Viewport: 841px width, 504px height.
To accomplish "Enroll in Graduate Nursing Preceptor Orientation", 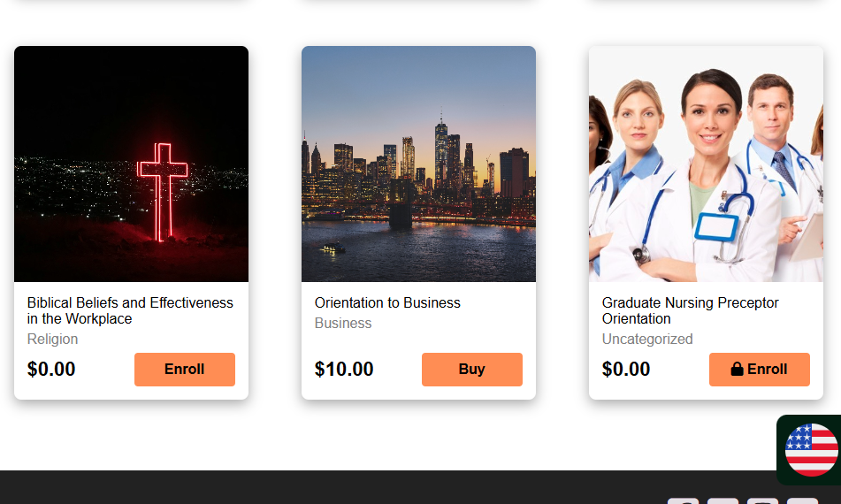I will [x=760, y=370].
